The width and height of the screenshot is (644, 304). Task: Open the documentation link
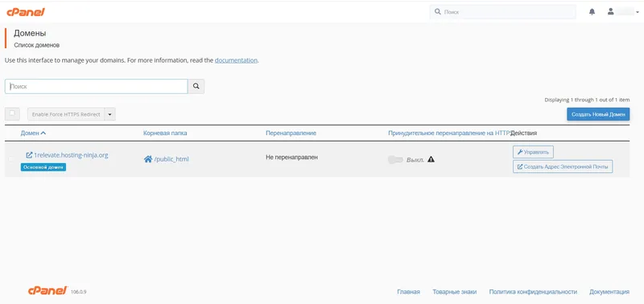click(x=236, y=60)
